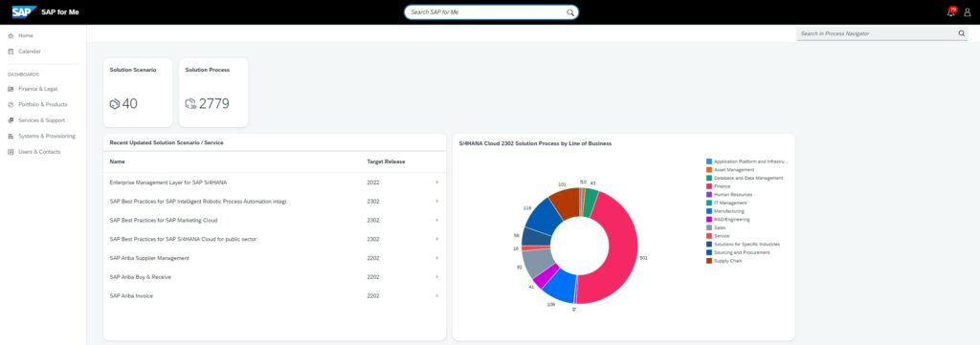Click the Solution Scenario tile showing 40
This screenshot has width=980, height=345.
pos(138,93)
